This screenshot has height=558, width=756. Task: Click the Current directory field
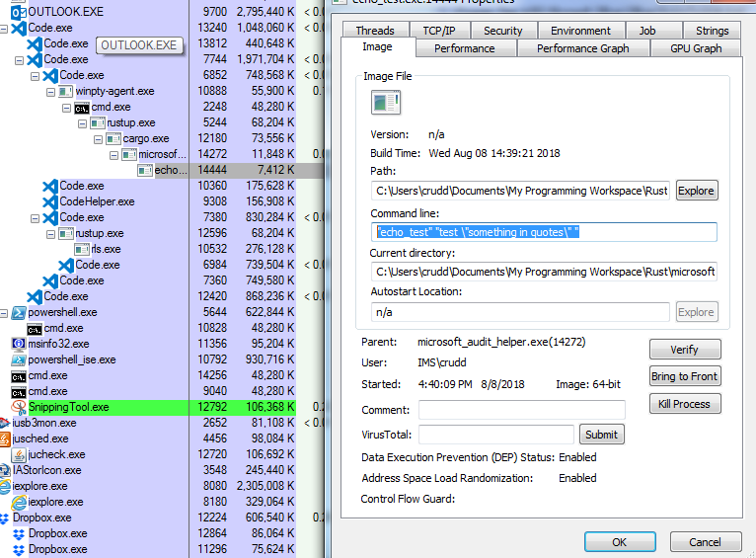(544, 272)
